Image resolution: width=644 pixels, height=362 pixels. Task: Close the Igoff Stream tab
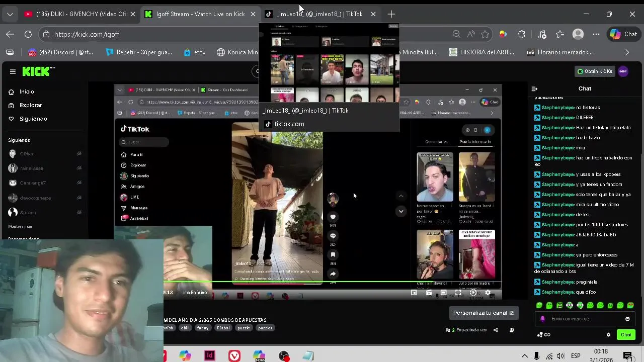click(x=253, y=14)
